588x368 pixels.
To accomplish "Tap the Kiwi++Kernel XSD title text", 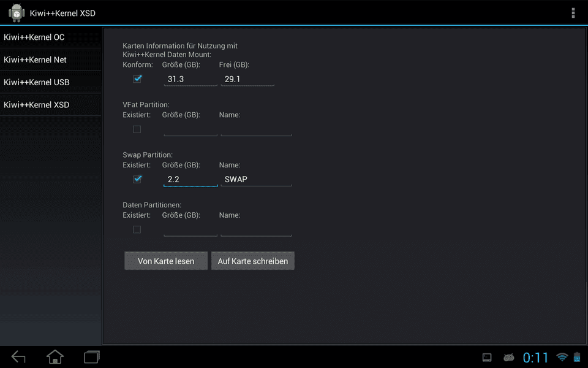I will pos(62,13).
